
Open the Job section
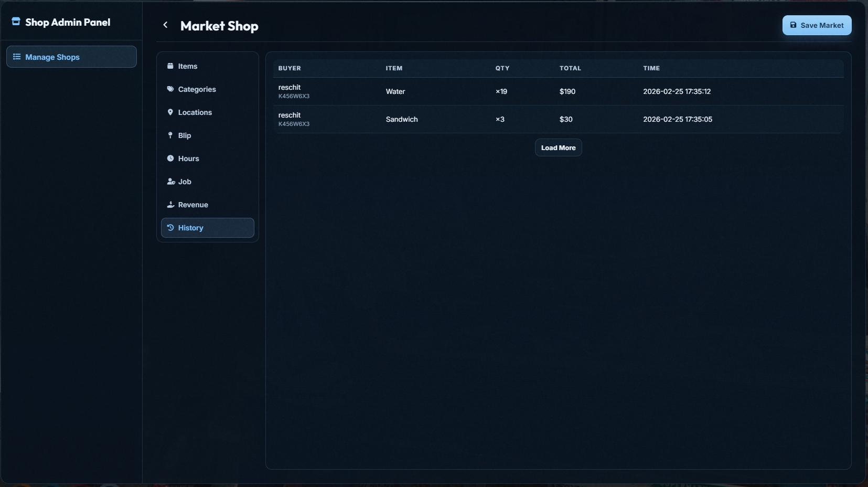point(208,182)
